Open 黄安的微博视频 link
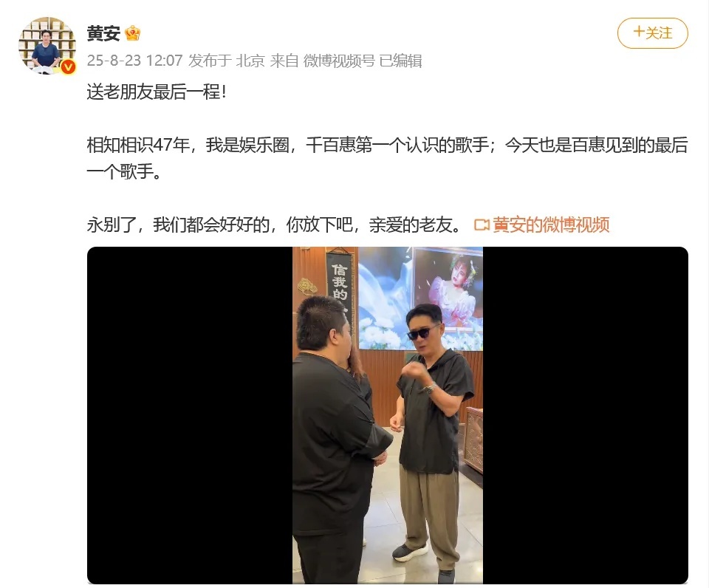709x588 pixels. 551,225
